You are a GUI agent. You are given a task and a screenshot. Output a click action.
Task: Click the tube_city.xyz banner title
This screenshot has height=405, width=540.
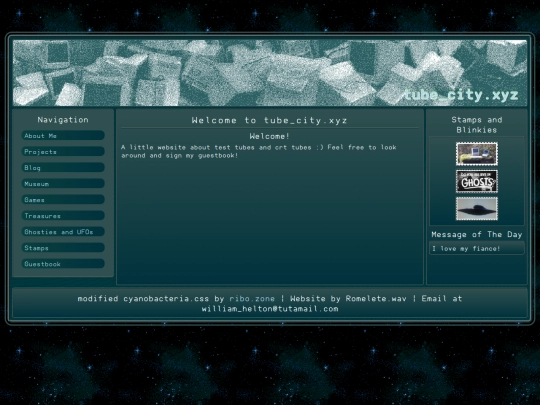pyautogui.click(x=461, y=95)
